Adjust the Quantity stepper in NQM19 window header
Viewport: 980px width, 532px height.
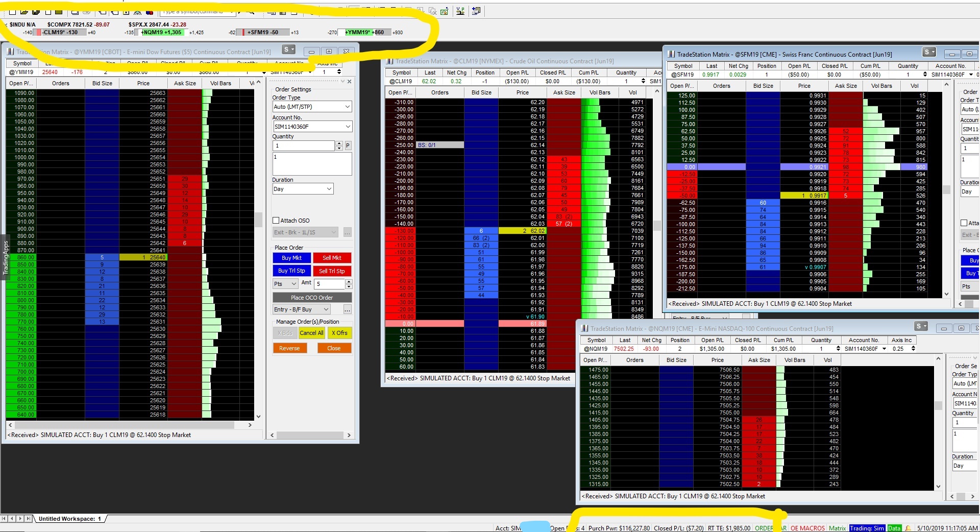click(838, 349)
